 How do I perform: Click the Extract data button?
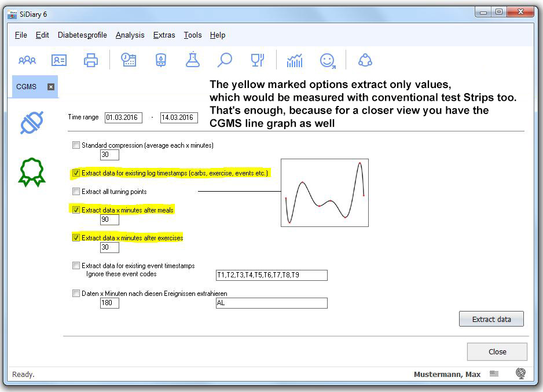coord(491,319)
